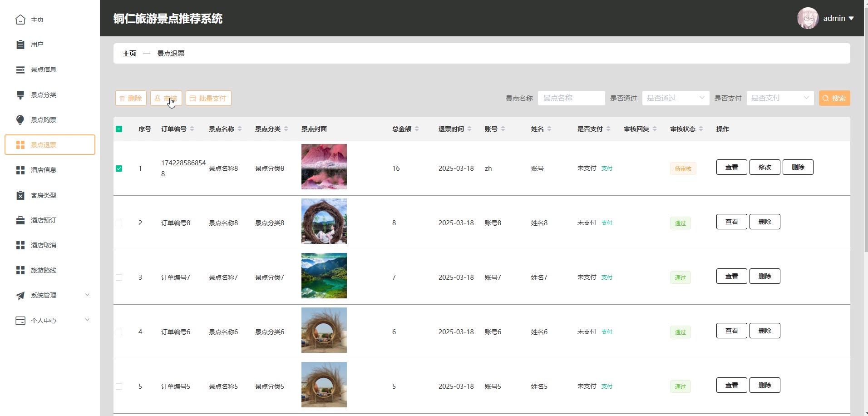Click 支付 link in zh row

(x=607, y=168)
